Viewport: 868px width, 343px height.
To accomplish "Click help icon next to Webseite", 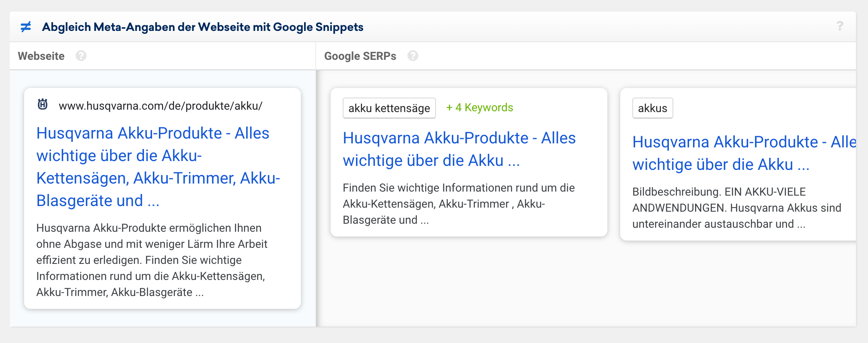I will (x=81, y=56).
